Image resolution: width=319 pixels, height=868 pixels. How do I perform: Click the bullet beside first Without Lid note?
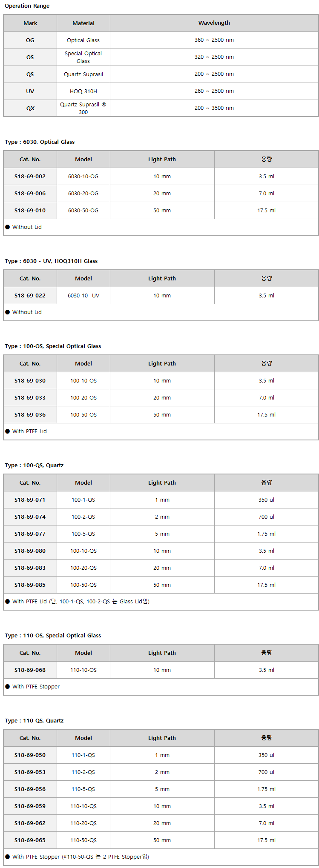[x=8, y=227]
